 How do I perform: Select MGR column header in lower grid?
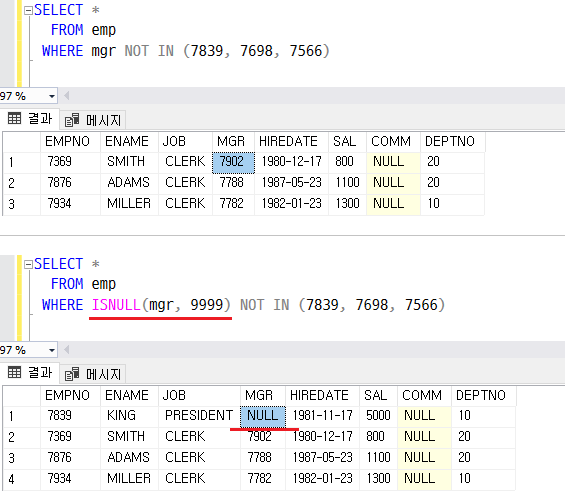(x=263, y=396)
